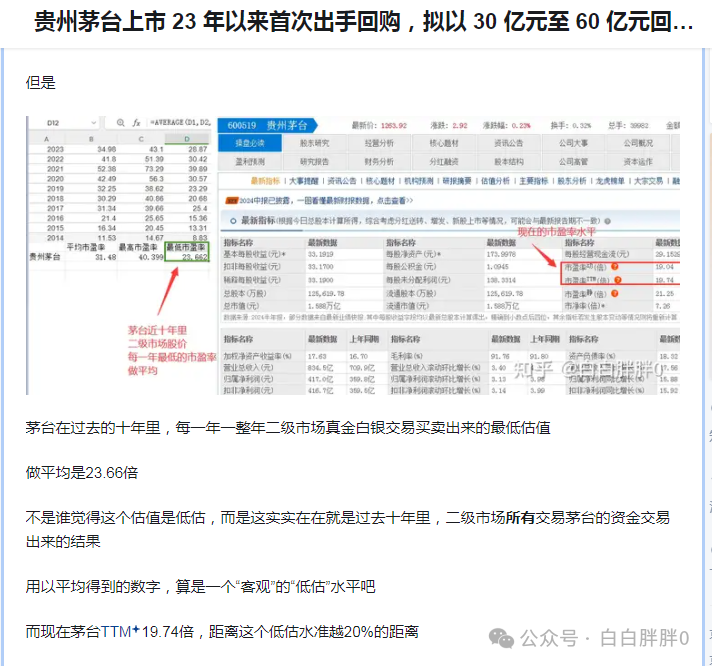Click the 大宗交易 link

[648, 181]
